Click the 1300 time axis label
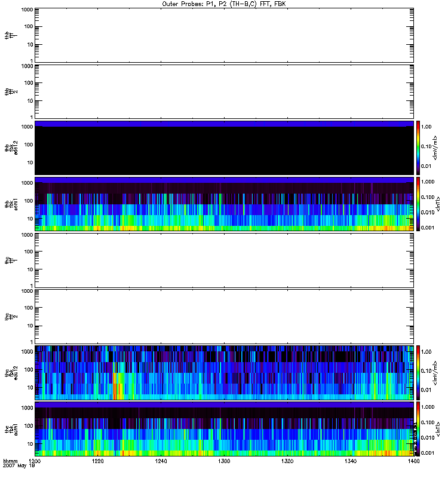This screenshot has height=478, width=448. tap(224, 462)
